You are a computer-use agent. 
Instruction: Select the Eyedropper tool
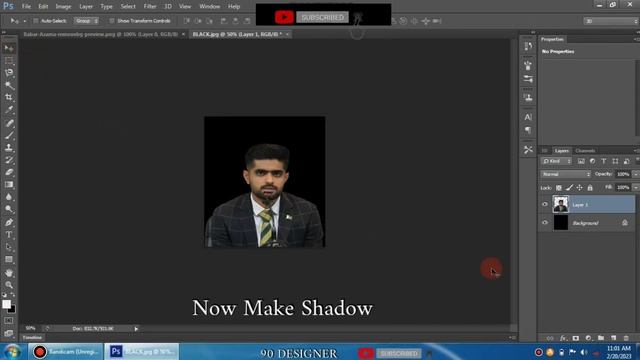coord(9,110)
